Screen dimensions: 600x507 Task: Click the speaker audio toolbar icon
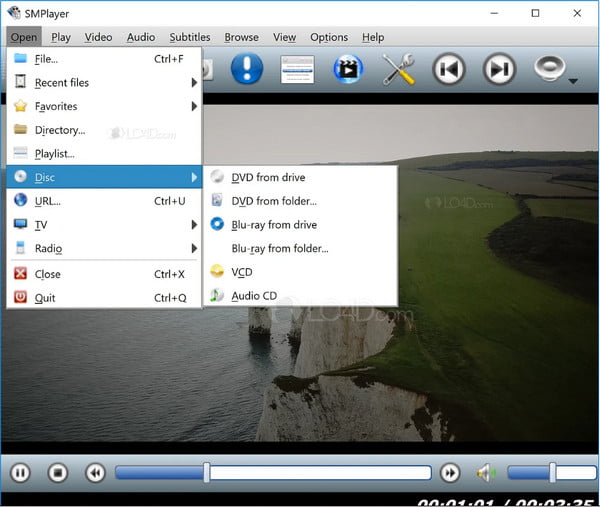click(549, 68)
